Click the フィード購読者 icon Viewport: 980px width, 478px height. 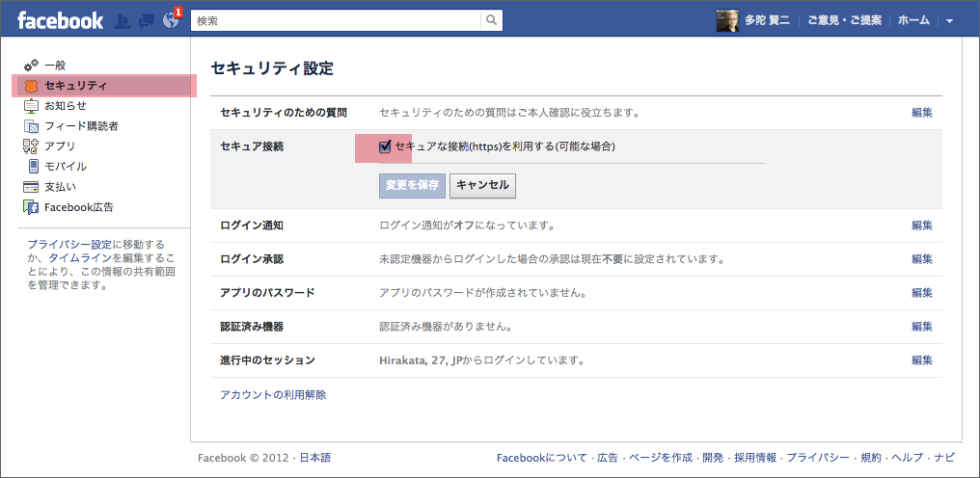pyautogui.click(x=31, y=126)
